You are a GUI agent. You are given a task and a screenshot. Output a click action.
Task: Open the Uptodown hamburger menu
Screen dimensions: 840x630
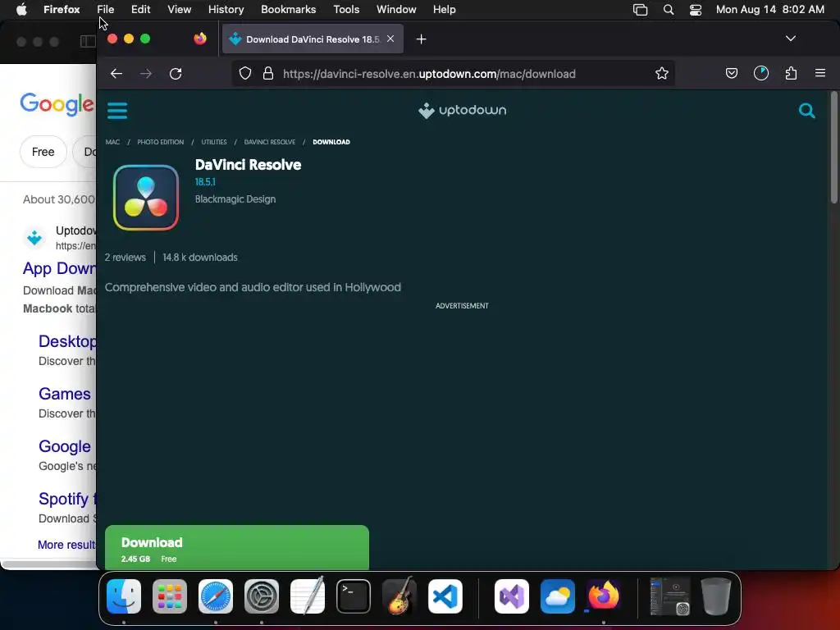click(117, 111)
